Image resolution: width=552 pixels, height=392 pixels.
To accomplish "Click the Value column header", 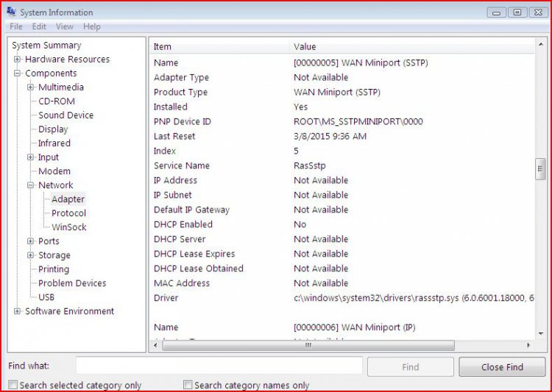I will (x=305, y=46).
